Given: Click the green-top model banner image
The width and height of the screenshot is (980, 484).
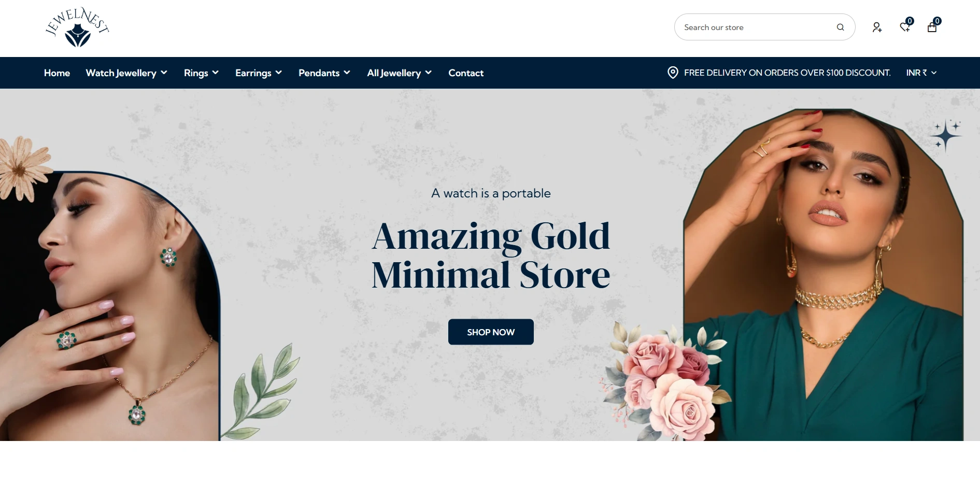Looking at the screenshot, I should click(x=823, y=275).
